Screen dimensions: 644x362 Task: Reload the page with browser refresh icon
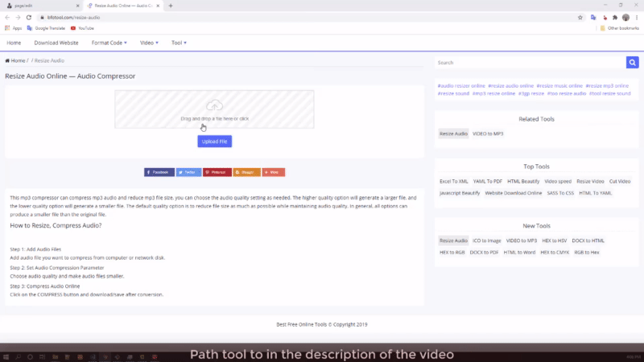pyautogui.click(x=29, y=17)
